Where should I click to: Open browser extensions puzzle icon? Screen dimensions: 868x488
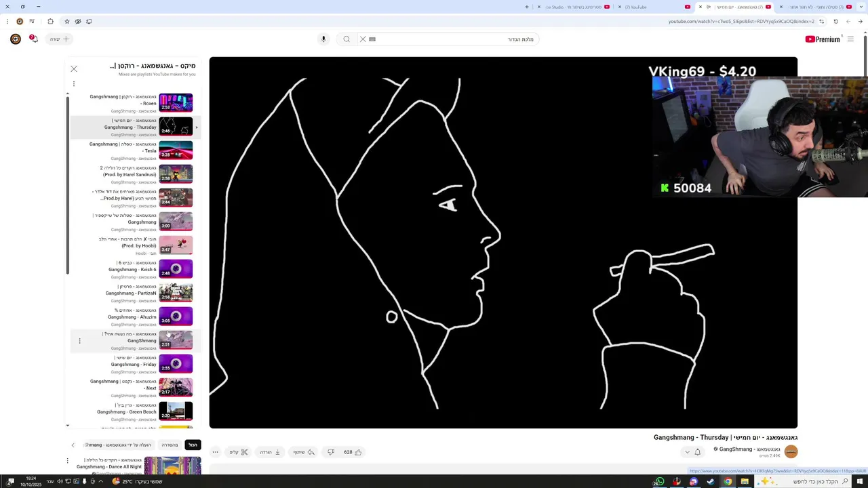coord(50,21)
